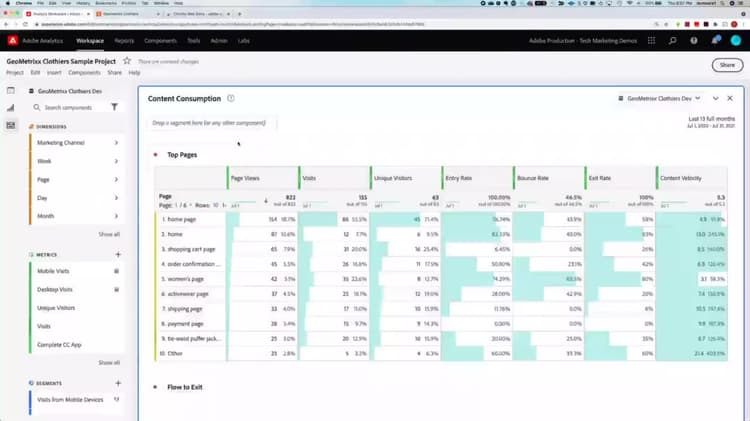Screen dimensions: 750x421
Task: Click the Page Views sort arrow
Action: click(x=266, y=201)
